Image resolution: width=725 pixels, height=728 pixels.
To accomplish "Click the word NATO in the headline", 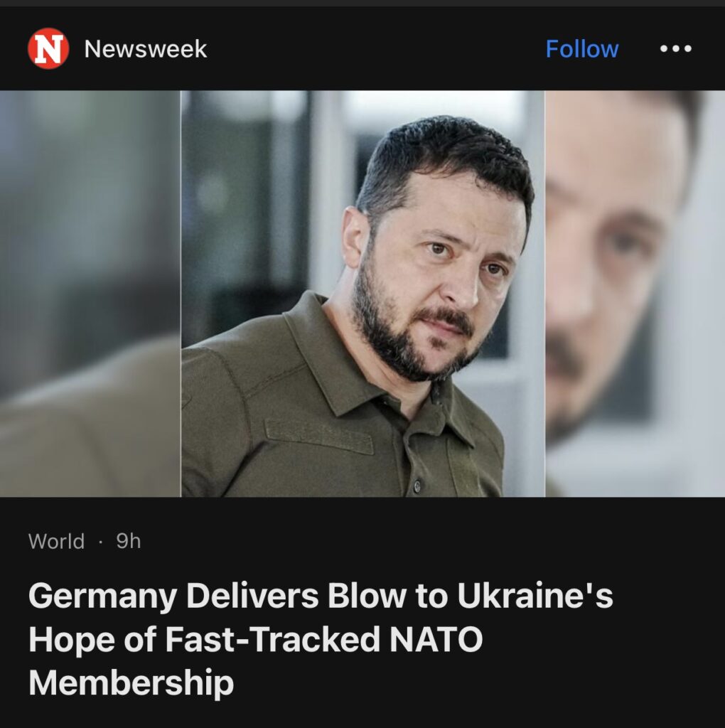I will pos(436,639).
